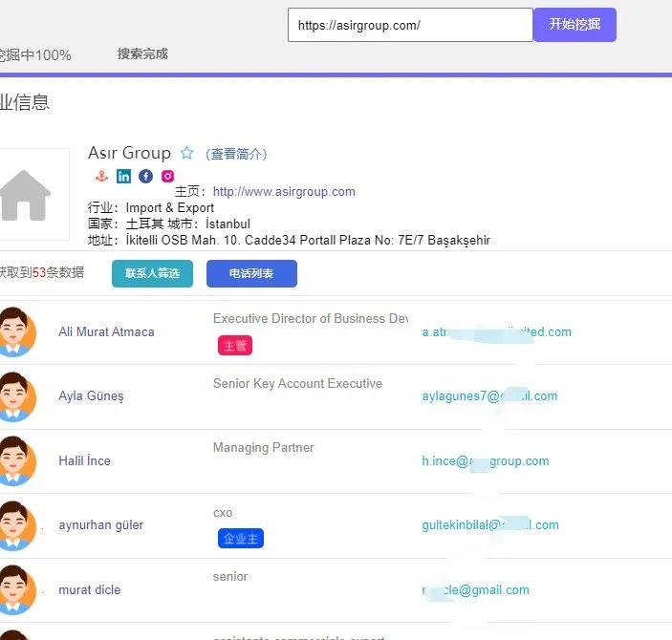The height and width of the screenshot is (640, 672).
Task: Open the 查看简介 company profile link
Action: pos(236,154)
